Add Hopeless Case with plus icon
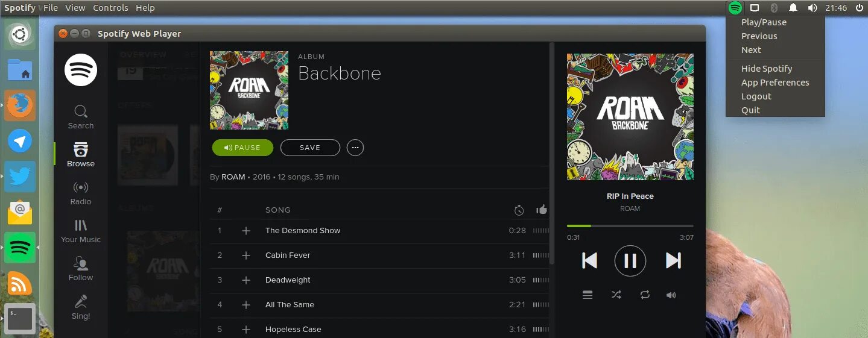This screenshot has width=868, height=338. tap(246, 330)
